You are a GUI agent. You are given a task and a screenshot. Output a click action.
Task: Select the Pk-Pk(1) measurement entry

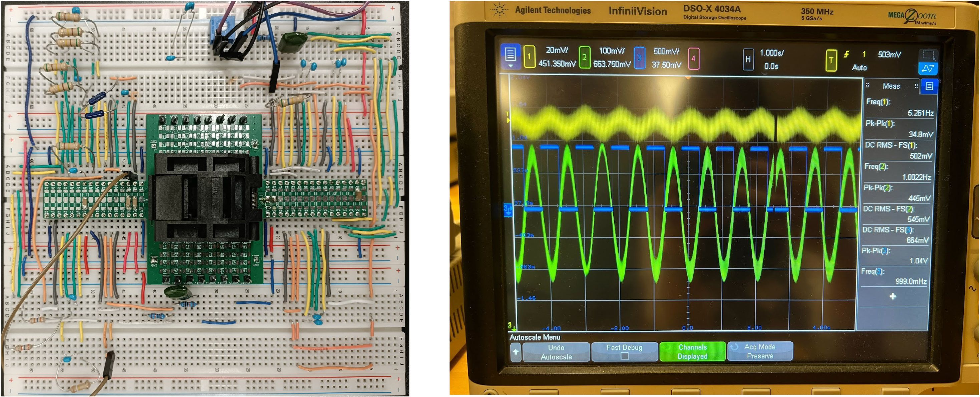pos(899,129)
